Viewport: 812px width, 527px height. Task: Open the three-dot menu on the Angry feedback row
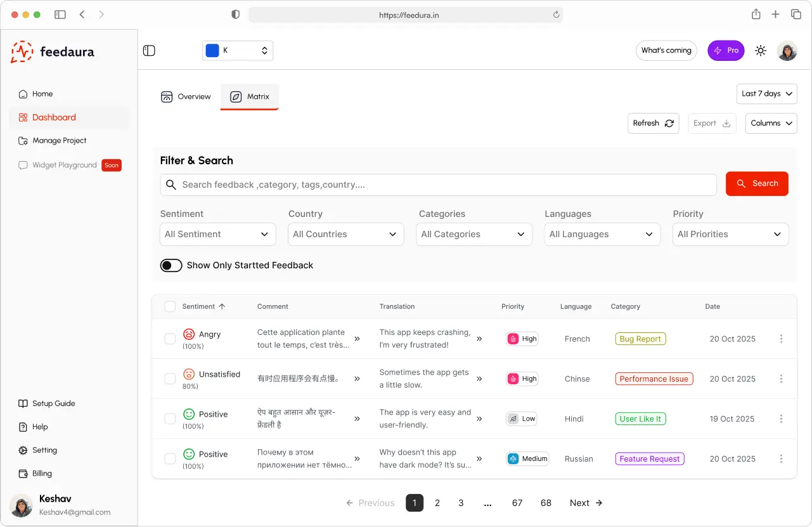coord(781,339)
